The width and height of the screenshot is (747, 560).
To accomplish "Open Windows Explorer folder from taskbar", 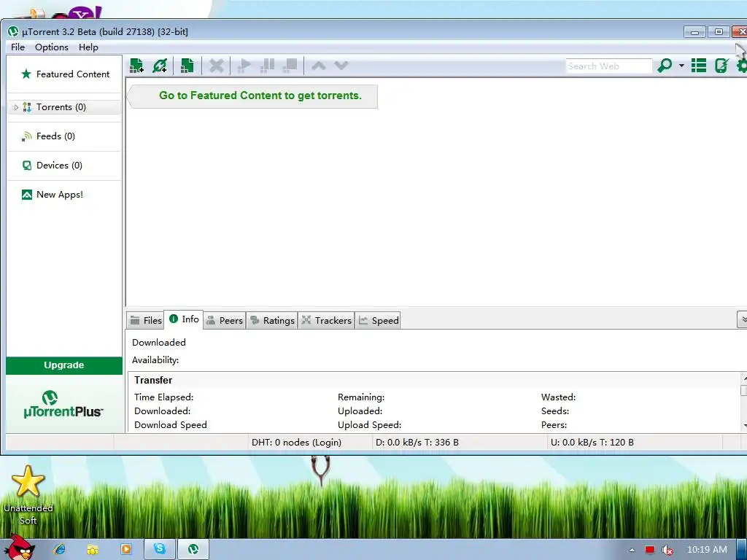I will tap(93, 549).
